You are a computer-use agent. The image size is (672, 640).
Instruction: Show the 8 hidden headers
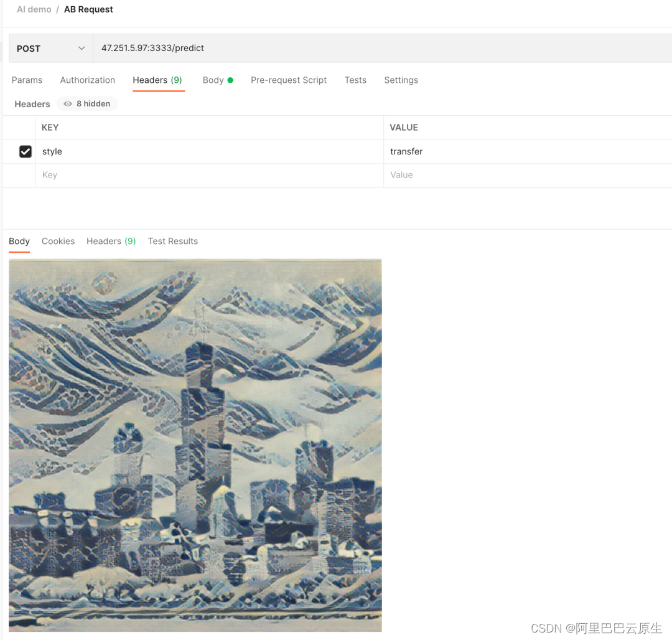pos(92,103)
